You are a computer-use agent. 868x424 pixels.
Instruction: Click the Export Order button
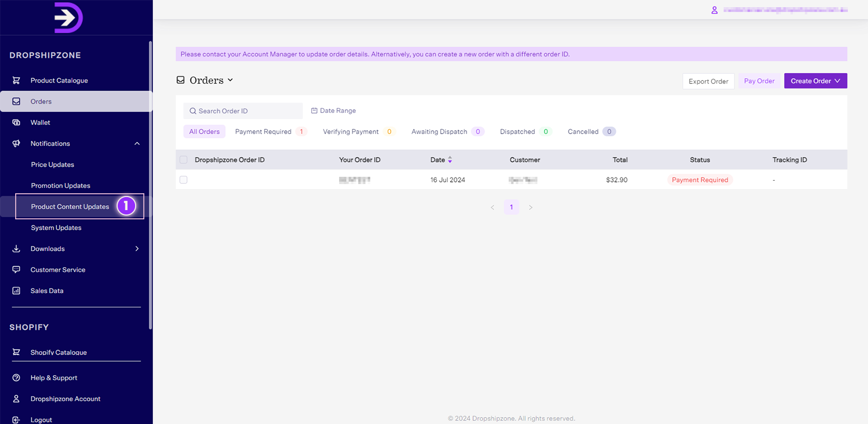click(709, 81)
